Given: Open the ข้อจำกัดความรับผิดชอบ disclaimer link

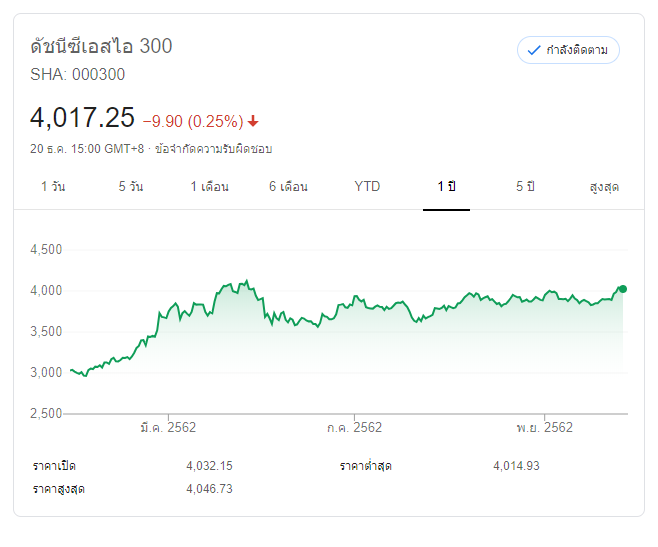Looking at the screenshot, I should point(213,149).
